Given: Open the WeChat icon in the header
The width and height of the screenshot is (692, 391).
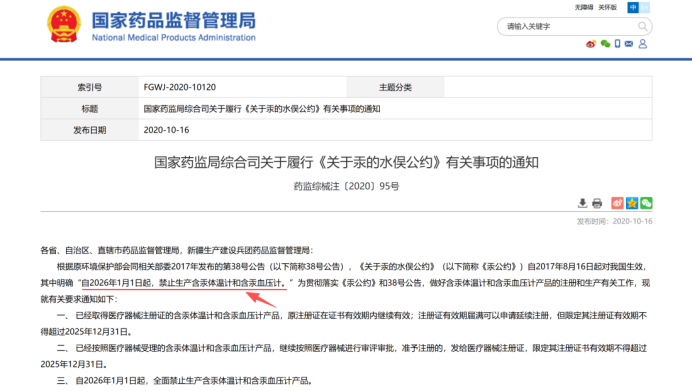Looking at the screenshot, I should [x=605, y=44].
